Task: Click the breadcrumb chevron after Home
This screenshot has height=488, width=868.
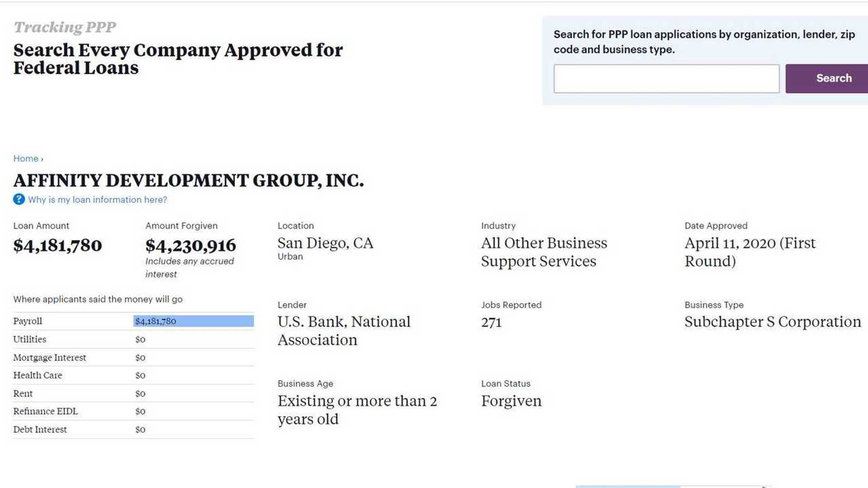Action: (x=41, y=159)
